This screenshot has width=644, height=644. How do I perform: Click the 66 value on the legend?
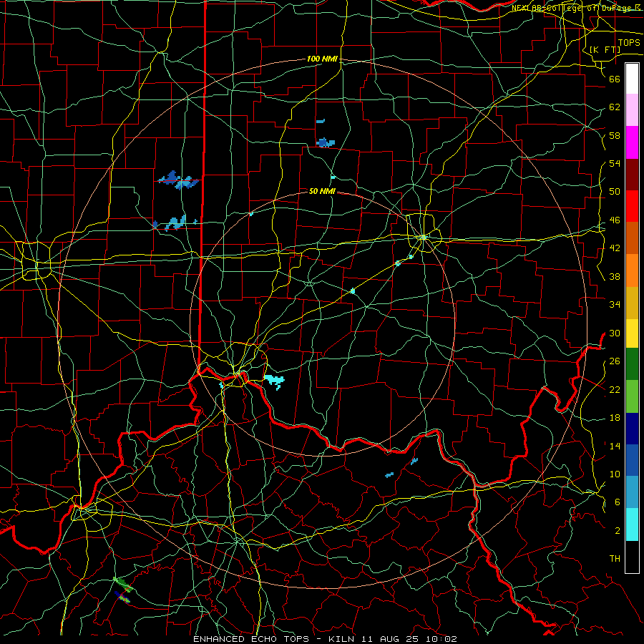615,79
